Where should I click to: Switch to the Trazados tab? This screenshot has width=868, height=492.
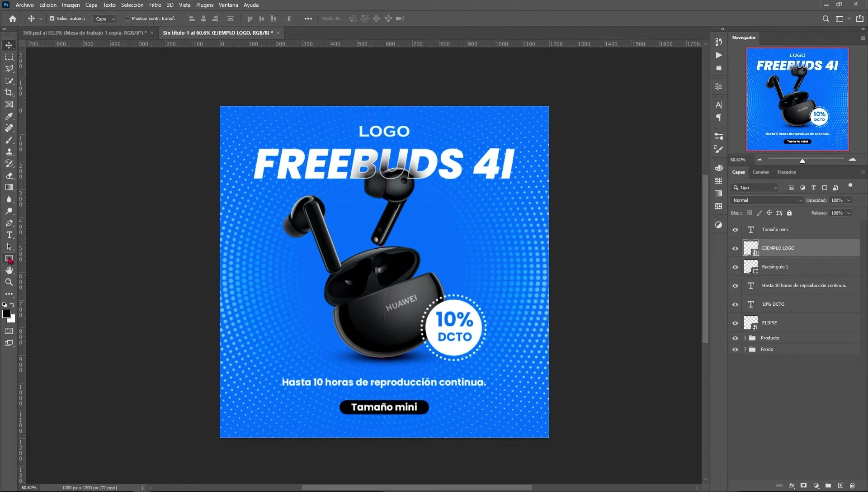click(786, 172)
